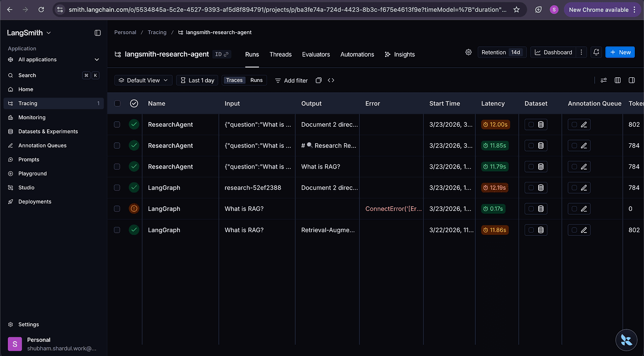The height and width of the screenshot is (356, 644).
Task: Click the blue New button
Action: [x=620, y=53]
